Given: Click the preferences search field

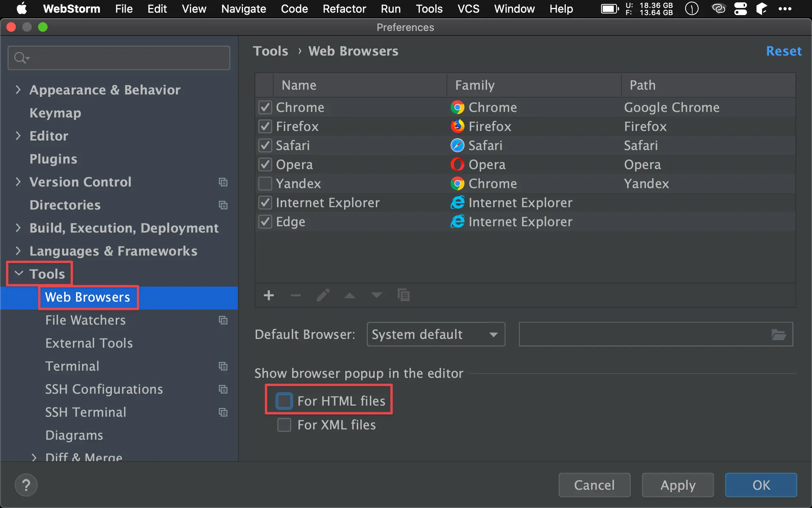Looking at the screenshot, I should tap(119, 58).
